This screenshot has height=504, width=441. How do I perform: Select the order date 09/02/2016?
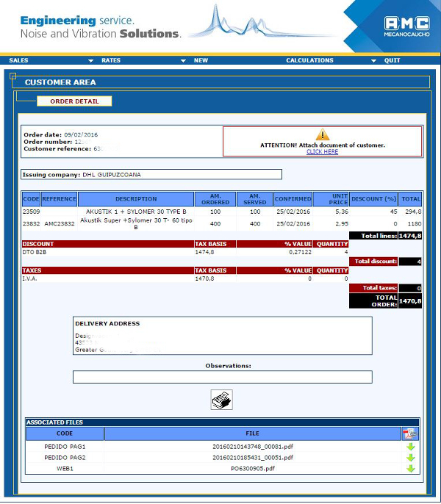coord(81,135)
